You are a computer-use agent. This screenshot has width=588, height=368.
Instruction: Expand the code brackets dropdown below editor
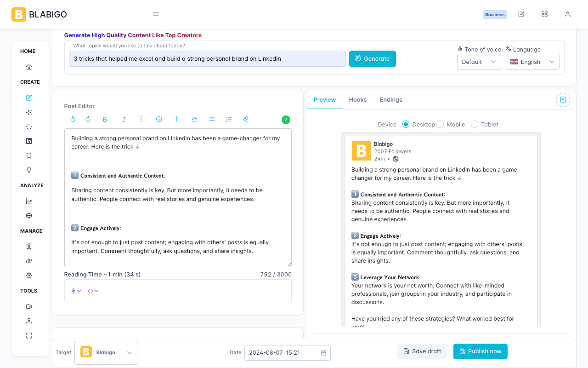coord(93,291)
